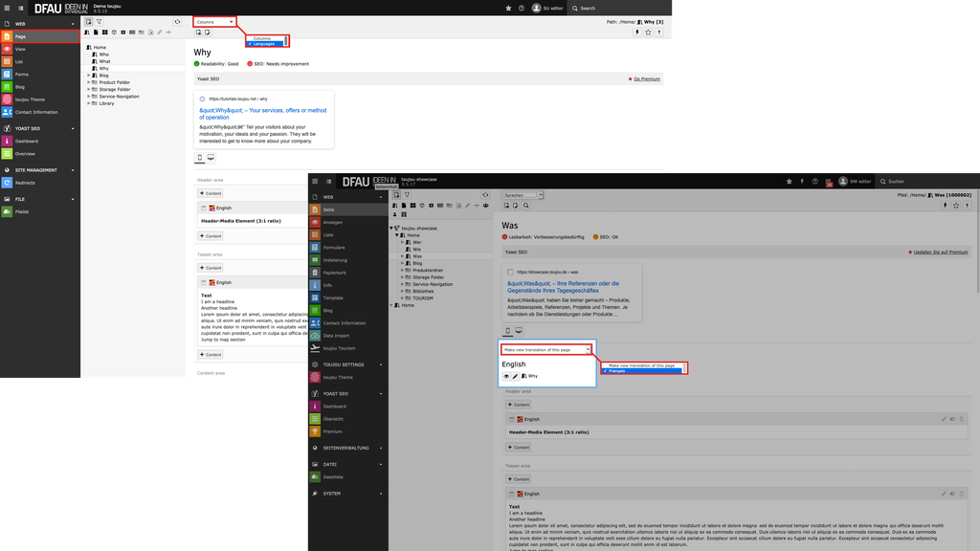Viewport: 980px width, 551px height.
Task: Open the Data Import module
Action: (338, 336)
